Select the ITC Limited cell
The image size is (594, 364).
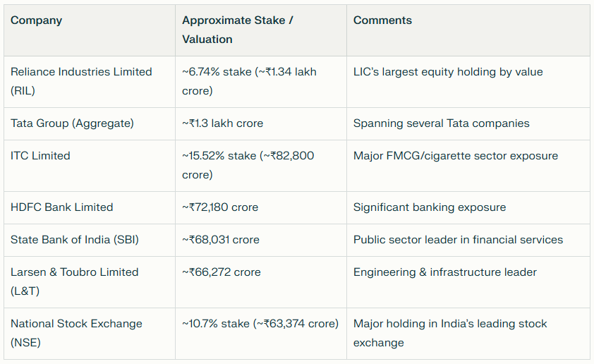tap(41, 156)
